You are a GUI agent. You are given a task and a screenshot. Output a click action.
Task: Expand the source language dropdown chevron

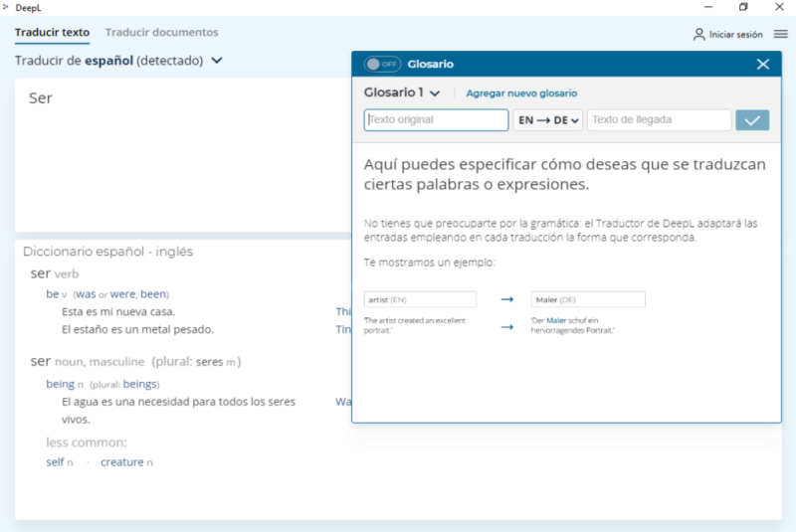click(x=217, y=61)
